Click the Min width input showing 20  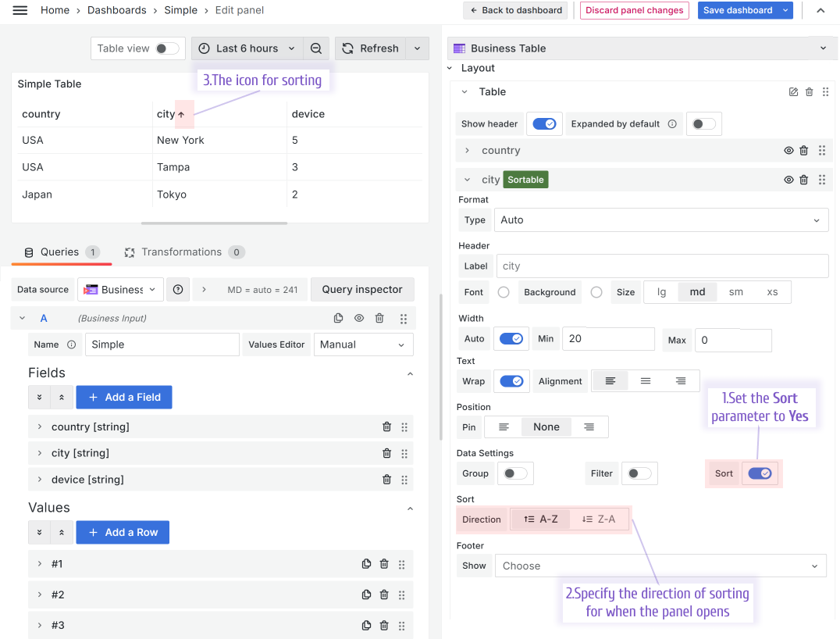[x=608, y=338]
